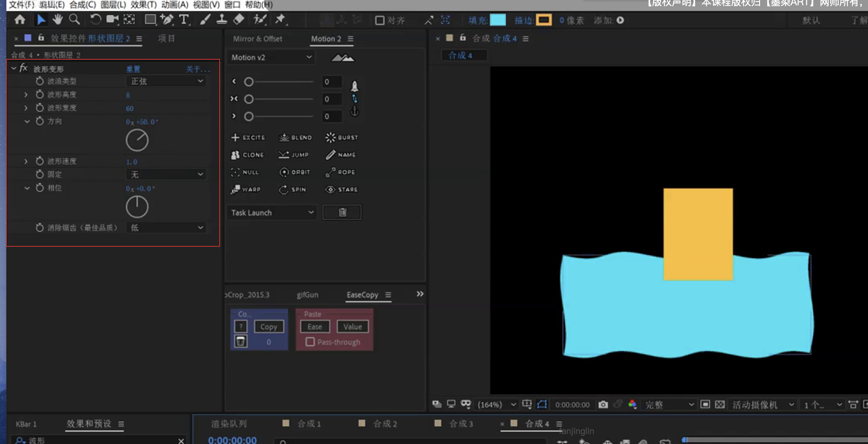The image size is (868, 444).
Task: Click the first slider handle in Motion 2
Action: coord(249,82)
